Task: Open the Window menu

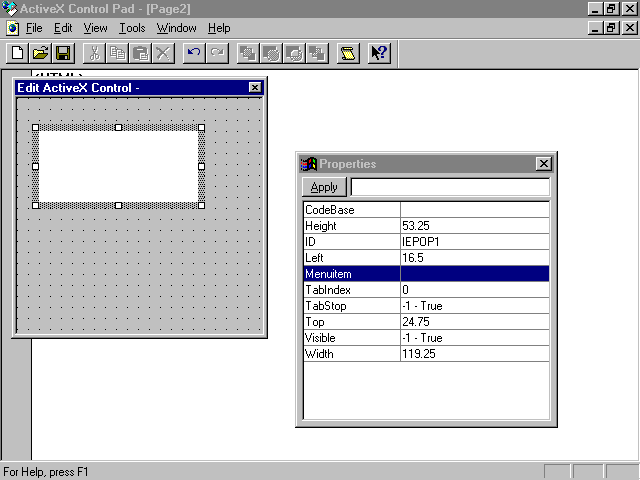Action: [176, 28]
